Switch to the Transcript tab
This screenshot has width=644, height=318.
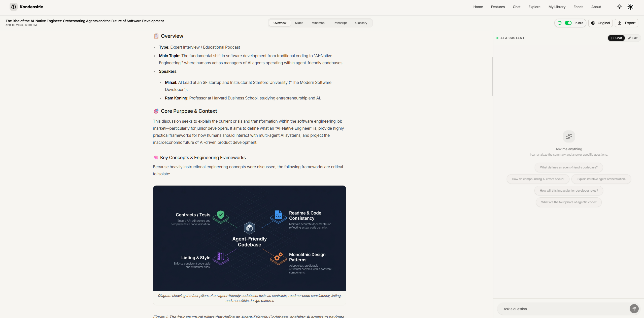[x=340, y=23]
